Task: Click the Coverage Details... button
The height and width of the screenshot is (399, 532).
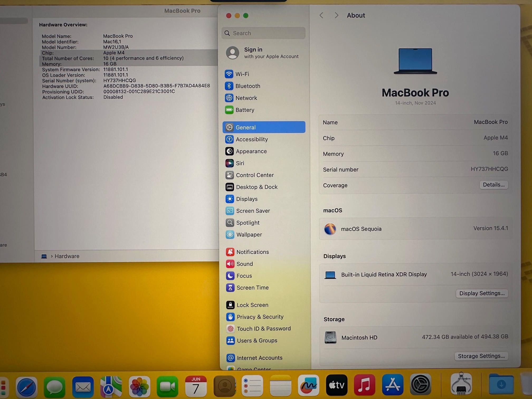Action: [493, 185]
